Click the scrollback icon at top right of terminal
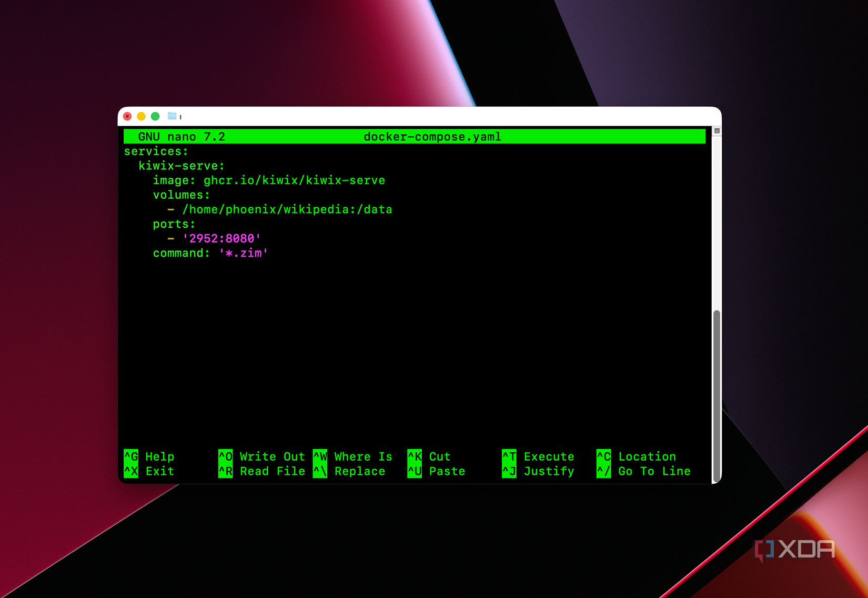 [x=716, y=131]
